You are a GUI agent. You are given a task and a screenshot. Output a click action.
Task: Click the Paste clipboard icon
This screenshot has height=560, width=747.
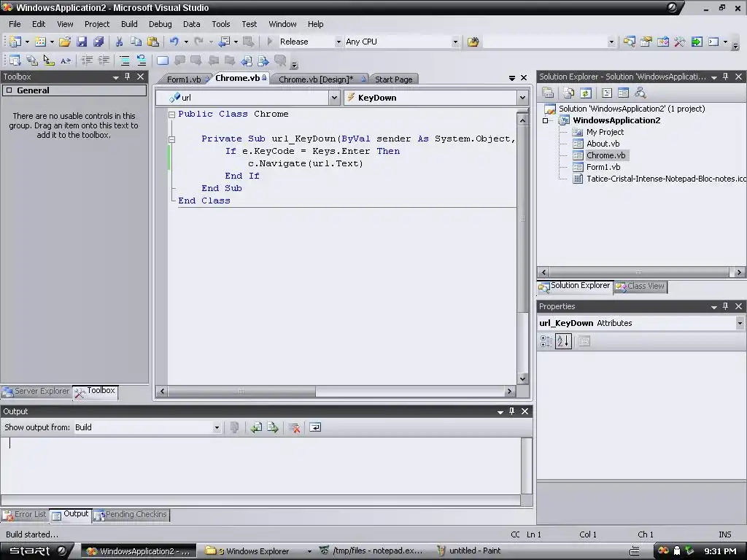point(153,42)
